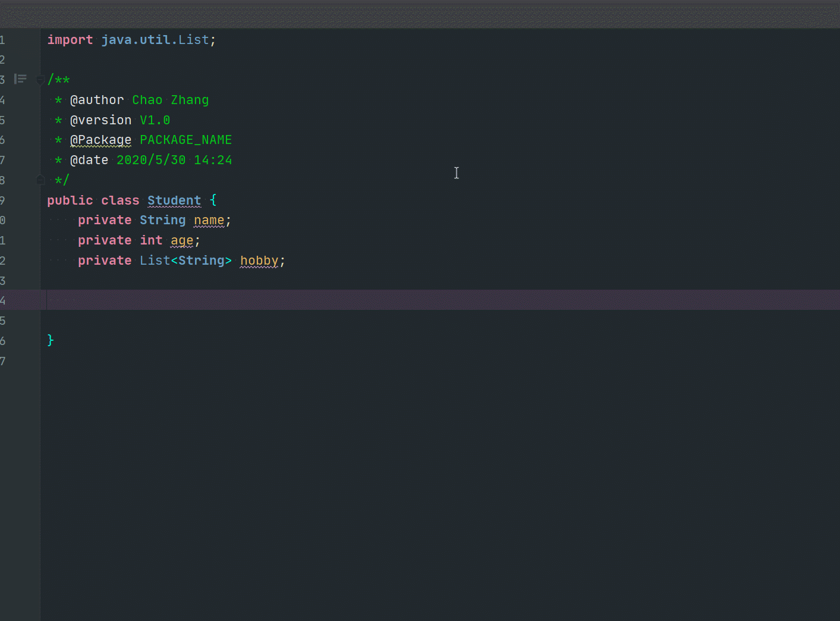Click 'java.util.List' in the import line
This screenshot has width=840, height=621.
coord(155,40)
